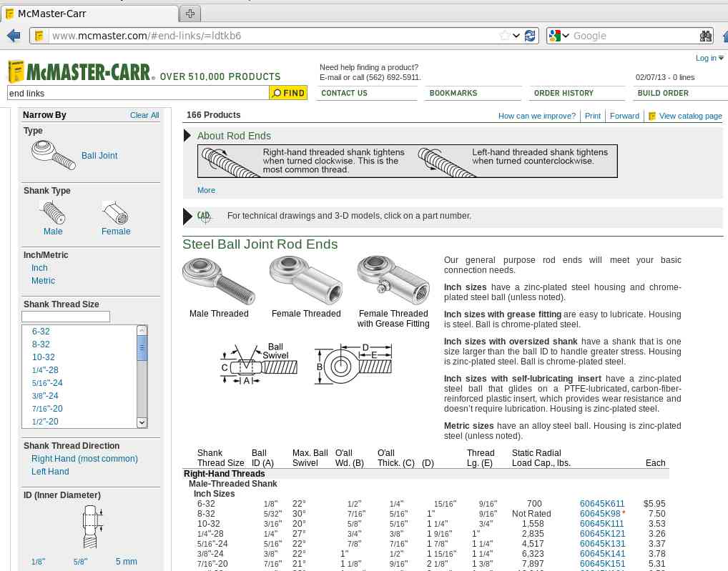Screen dimensions: 728x571
Task: Select 8-32 in thread size list
Action: point(41,344)
